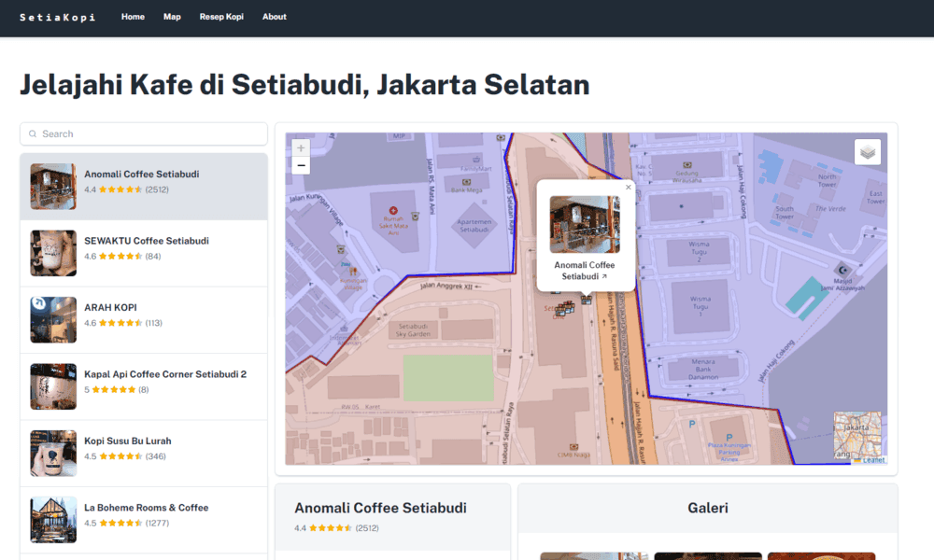
Task: Open the About page
Action: pos(275,17)
